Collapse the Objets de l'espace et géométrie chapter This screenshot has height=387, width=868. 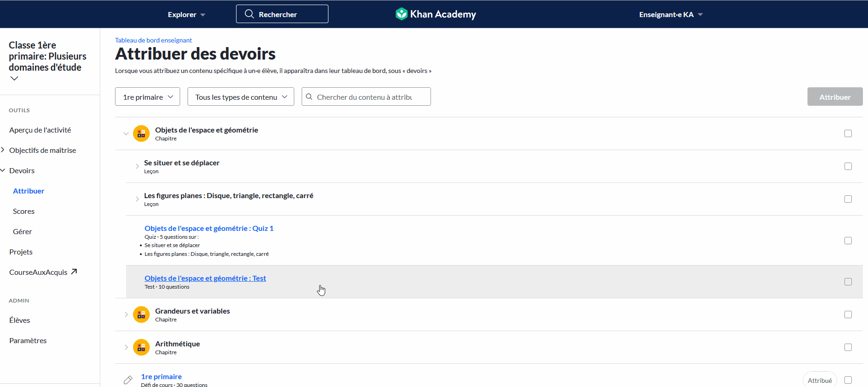pyautogui.click(x=126, y=133)
